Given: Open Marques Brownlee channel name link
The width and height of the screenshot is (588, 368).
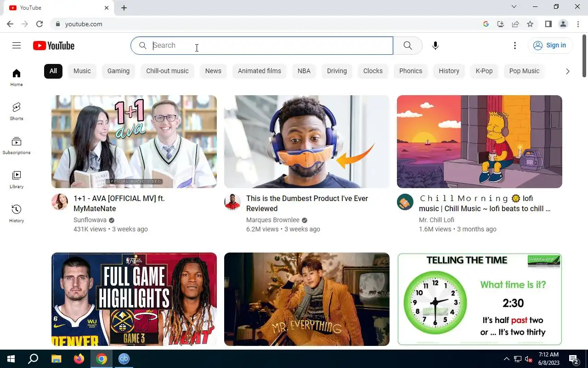Looking at the screenshot, I should click(273, 220).
